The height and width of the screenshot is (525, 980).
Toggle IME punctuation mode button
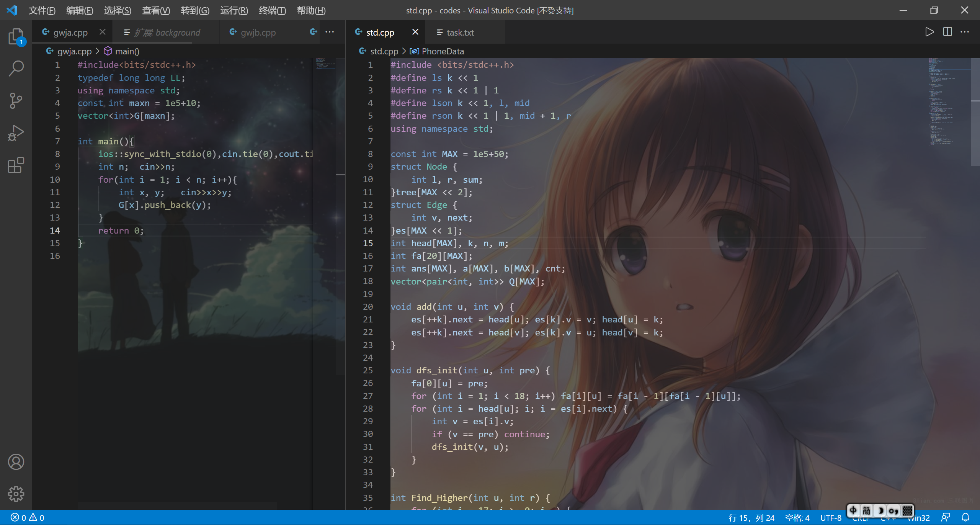[893, 510]
